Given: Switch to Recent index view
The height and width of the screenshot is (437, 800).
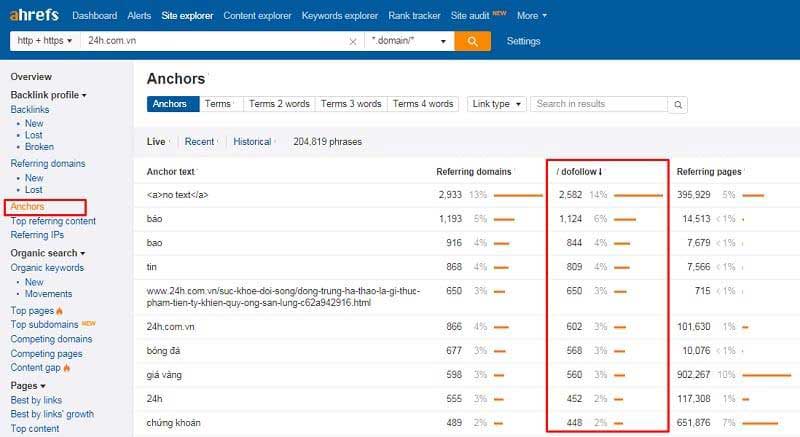Looking at the screenshot, I should pyautogui.click(x=199, y=142).
